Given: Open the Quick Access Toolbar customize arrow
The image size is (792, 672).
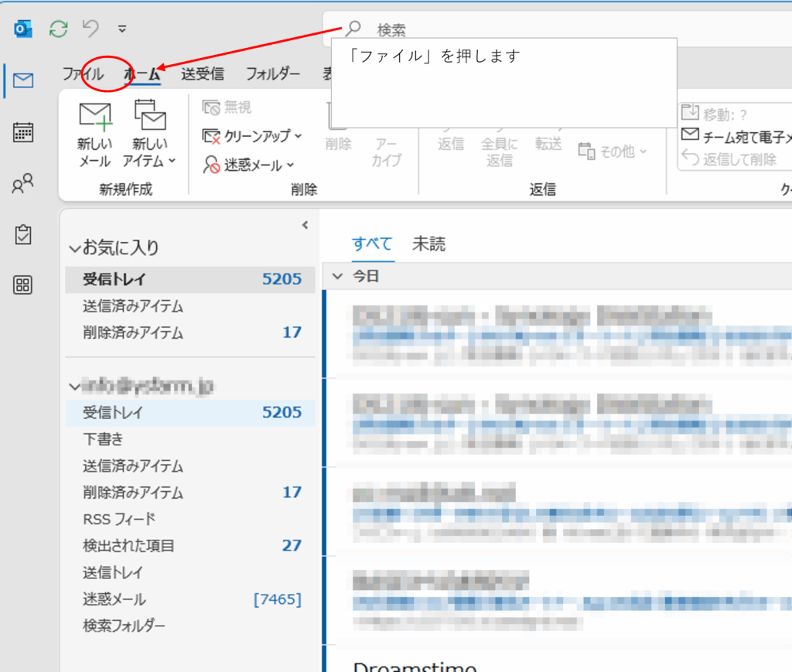Looking at the screenshot, I should point(122,30).
